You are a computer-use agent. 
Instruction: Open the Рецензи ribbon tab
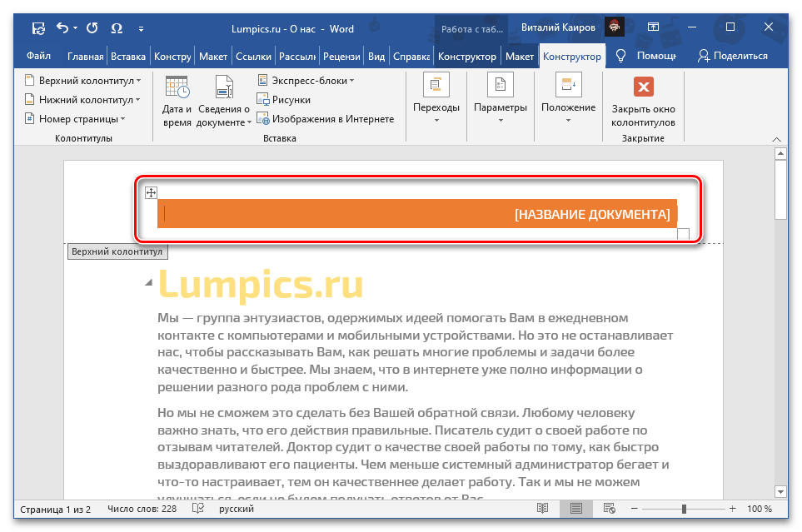point(341,57)
